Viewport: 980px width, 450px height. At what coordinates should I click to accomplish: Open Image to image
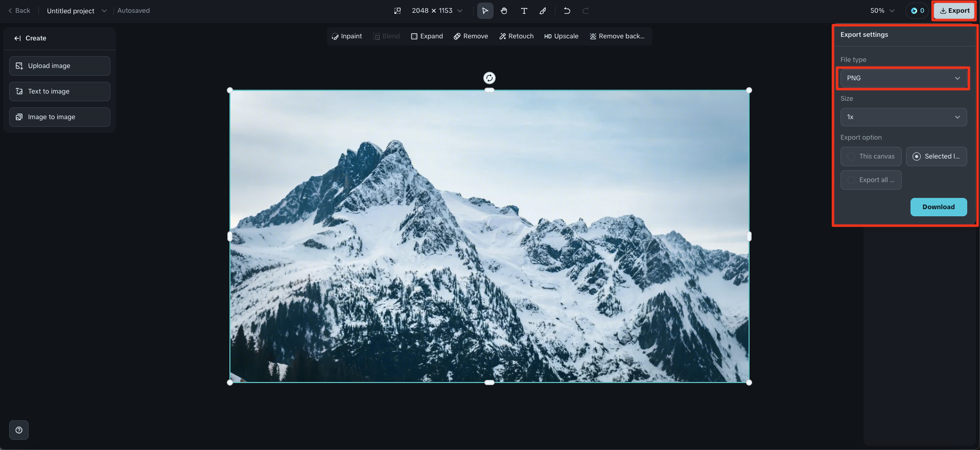point(60,117)
